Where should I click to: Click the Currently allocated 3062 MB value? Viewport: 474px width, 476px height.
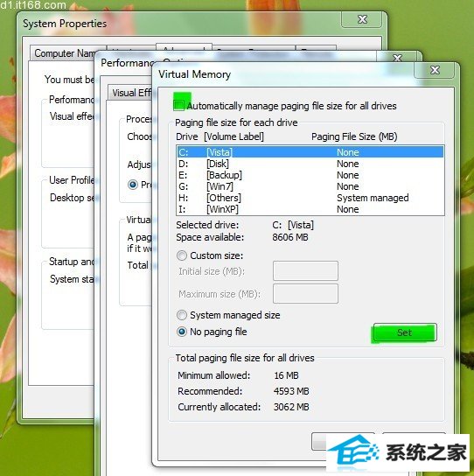291,407
